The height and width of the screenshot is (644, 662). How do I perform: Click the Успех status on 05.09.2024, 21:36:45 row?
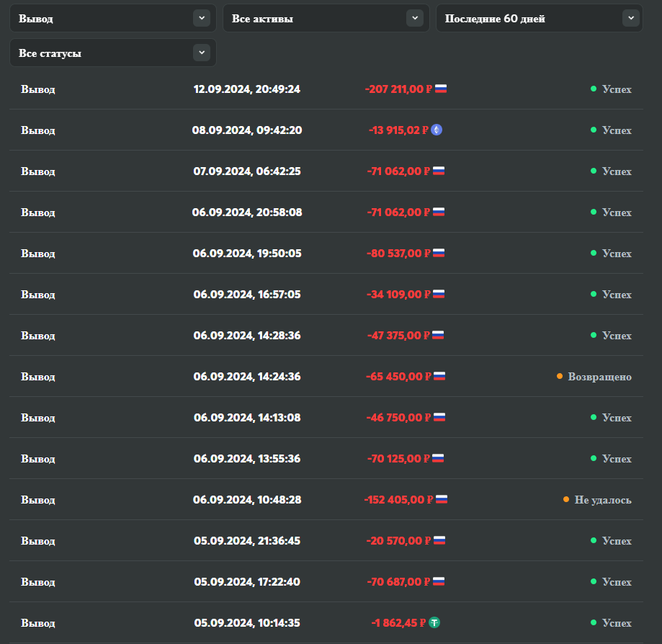coord(617,541)
